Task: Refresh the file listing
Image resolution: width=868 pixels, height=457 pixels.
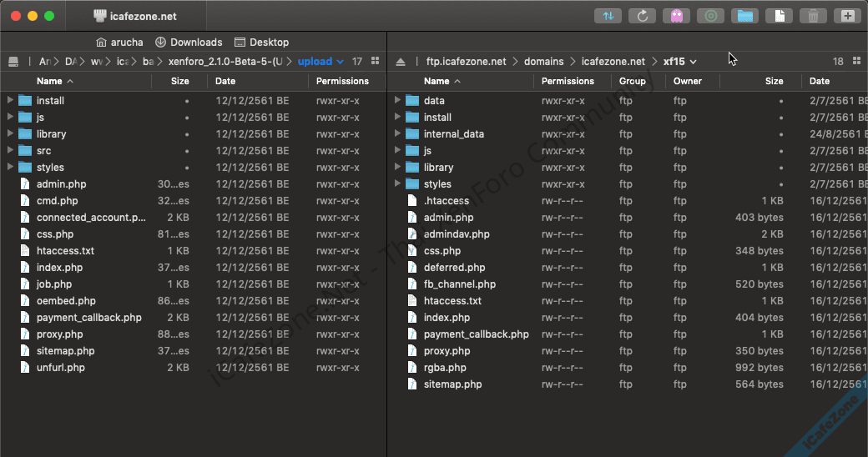Action: (642, 16)
